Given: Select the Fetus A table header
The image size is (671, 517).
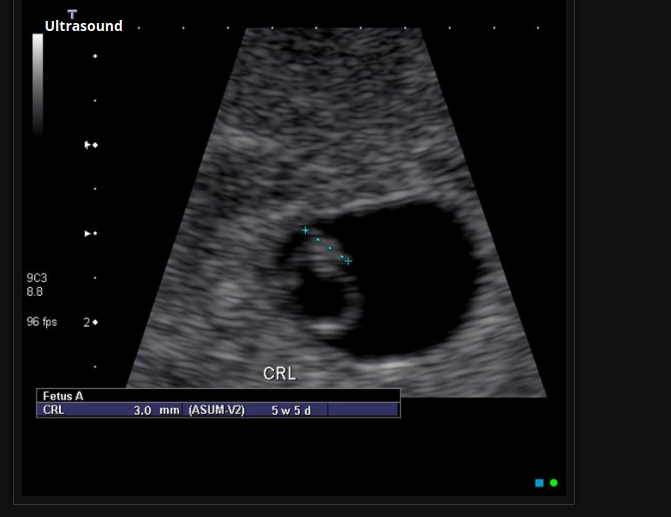Looking at the screenshot, I should tap(63, 396).
